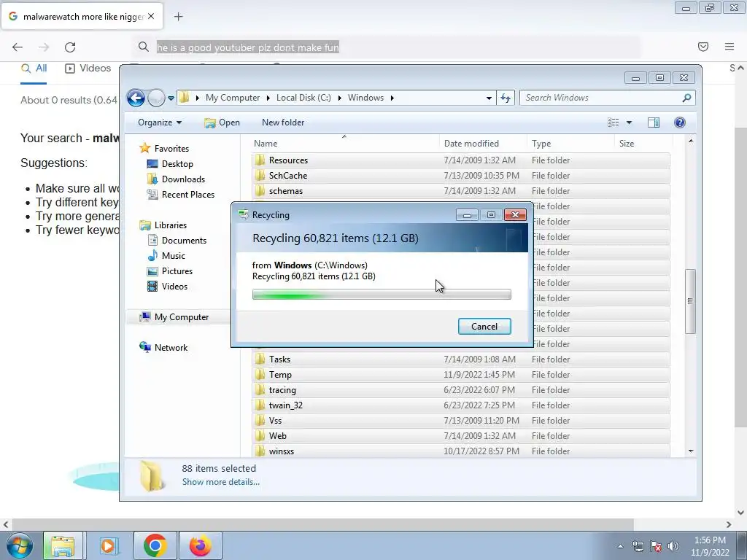Screen dimensions: 747x560
Task: Select the Web folder row
Action: pos(461,436)
